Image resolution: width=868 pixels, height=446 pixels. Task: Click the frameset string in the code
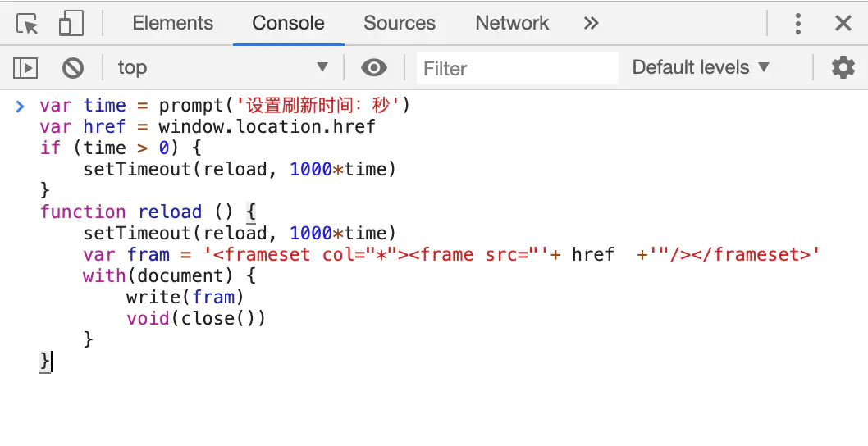click(512, 255)
